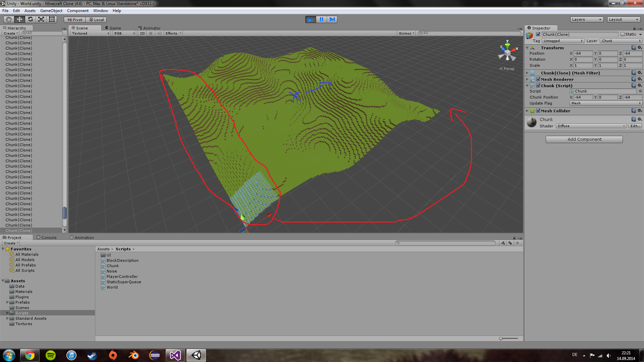Click the script object picker circle
This screenshot has width=644, height=362.
640,91
